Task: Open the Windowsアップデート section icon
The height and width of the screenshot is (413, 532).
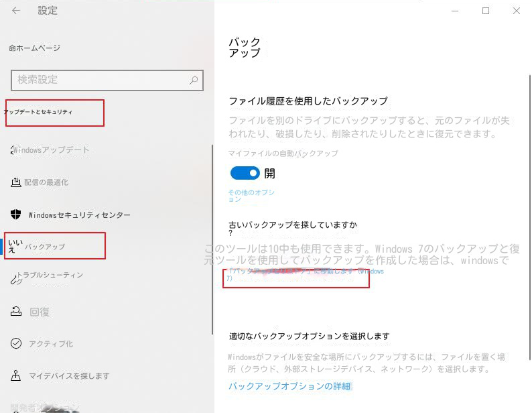Action: click(x=13, y=150)
